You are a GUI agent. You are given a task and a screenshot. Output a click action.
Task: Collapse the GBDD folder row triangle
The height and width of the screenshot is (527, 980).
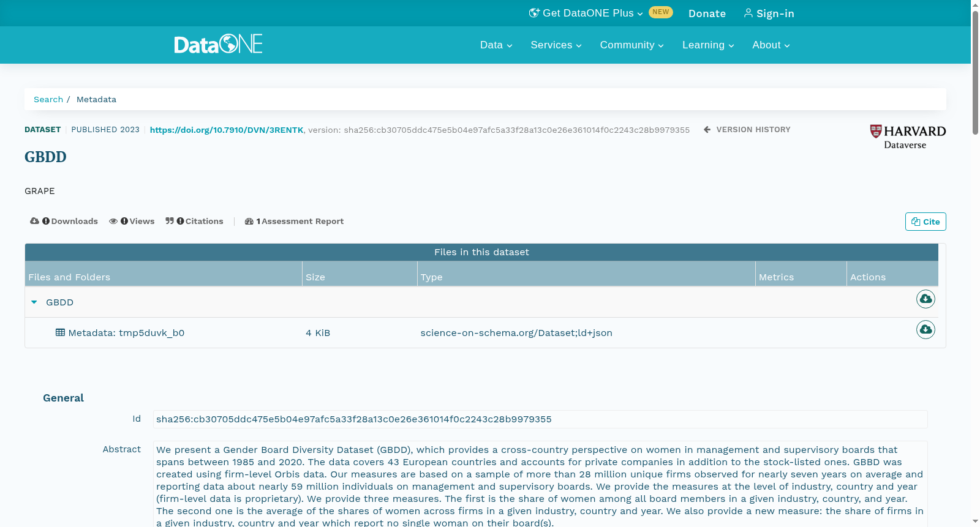[34, 302]
